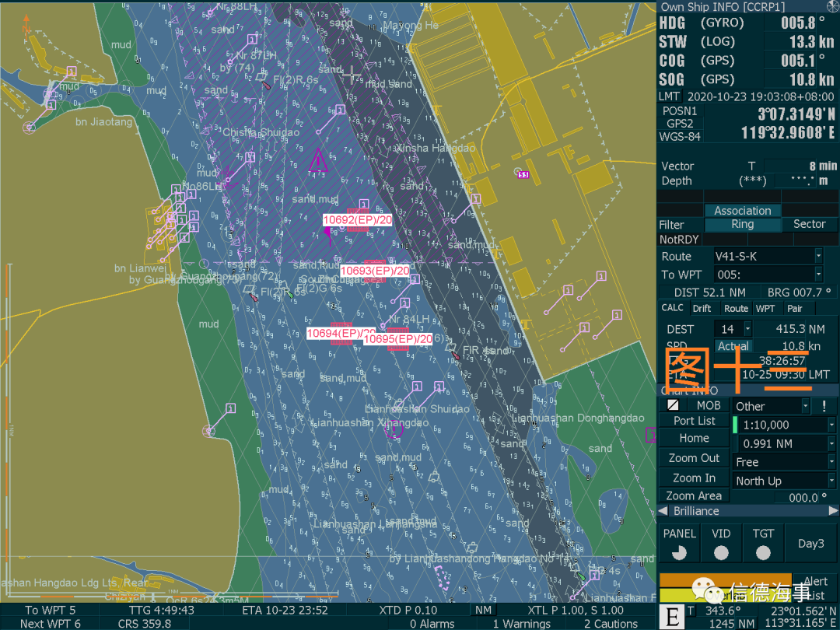This screenshot has width=840, height=630.
Task: Click the diagonal square icon beside MOB
Action: click(x=673, y=406)
